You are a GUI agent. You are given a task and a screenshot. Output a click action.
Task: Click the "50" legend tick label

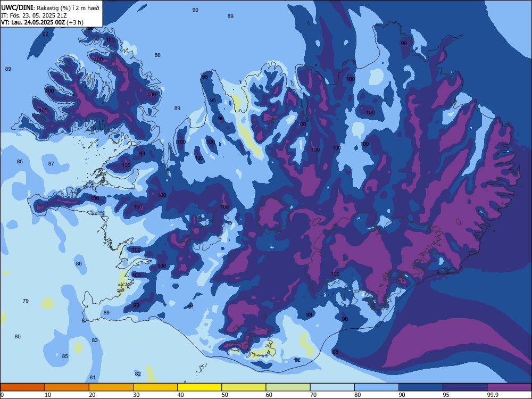225,395
